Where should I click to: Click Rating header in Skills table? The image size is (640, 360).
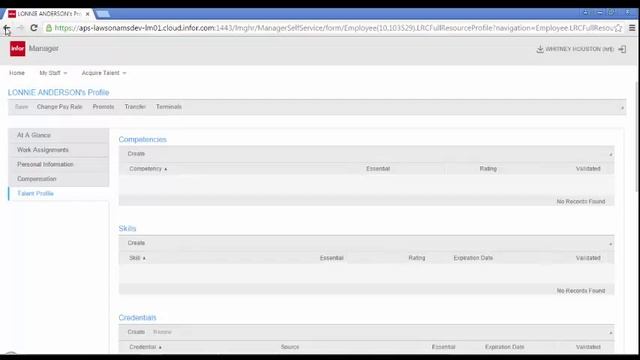(417, 258)
